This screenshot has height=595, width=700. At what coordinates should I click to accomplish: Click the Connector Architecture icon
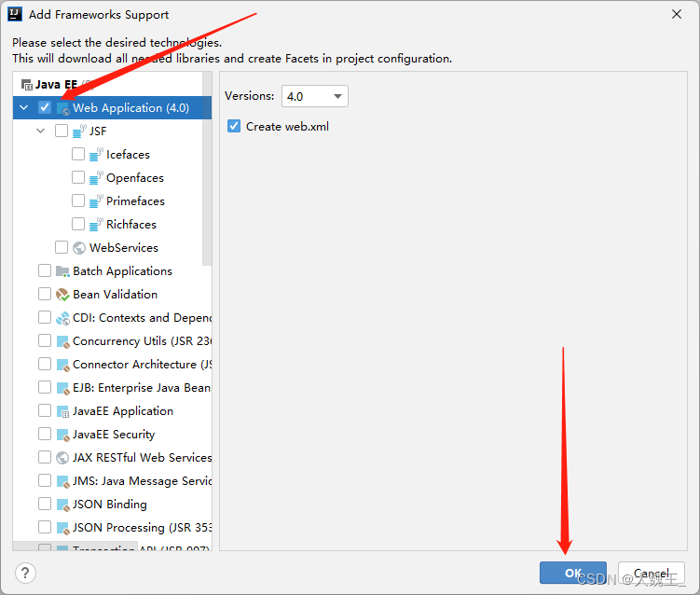pos(63,365)
